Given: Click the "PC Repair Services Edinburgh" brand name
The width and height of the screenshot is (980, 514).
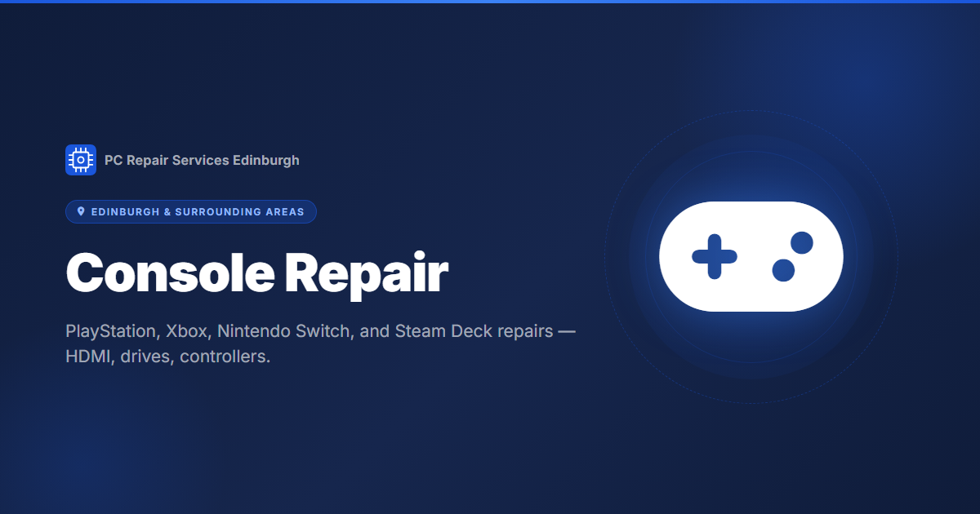Looking at the screenshot, I should coord(202,161).
